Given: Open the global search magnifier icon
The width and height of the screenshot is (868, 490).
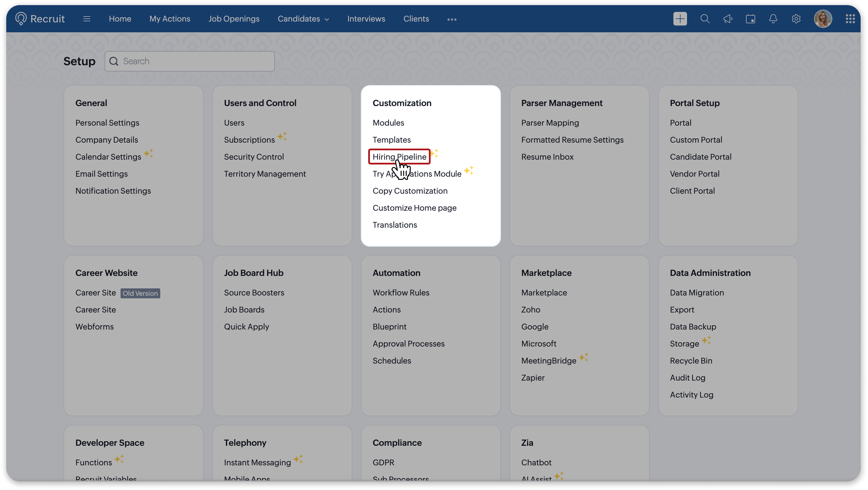Looking at the screenshot, I should pyautogui.click(x=705, y=19).
